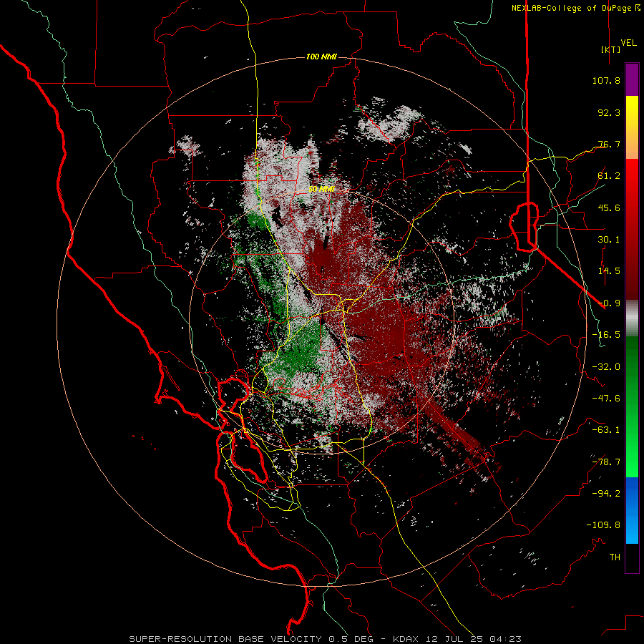Click the -78.7 velocity scale value
This screenshot has width=644, height=644.
coord(606,462)
